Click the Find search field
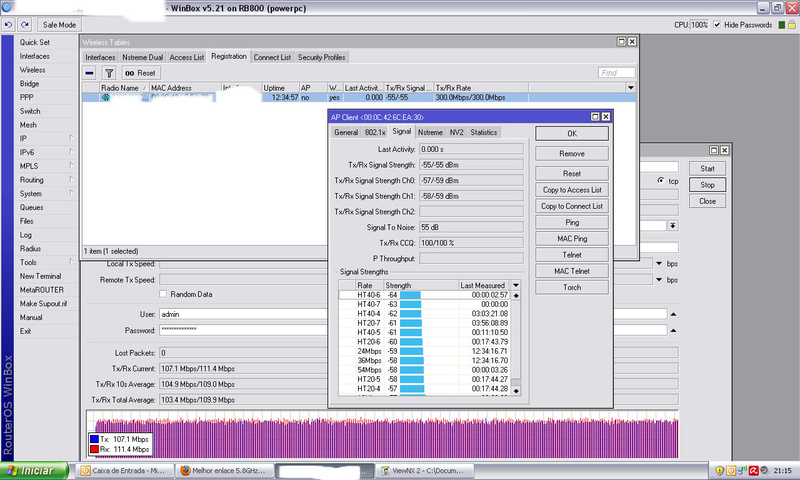 (x=616, y=73)
